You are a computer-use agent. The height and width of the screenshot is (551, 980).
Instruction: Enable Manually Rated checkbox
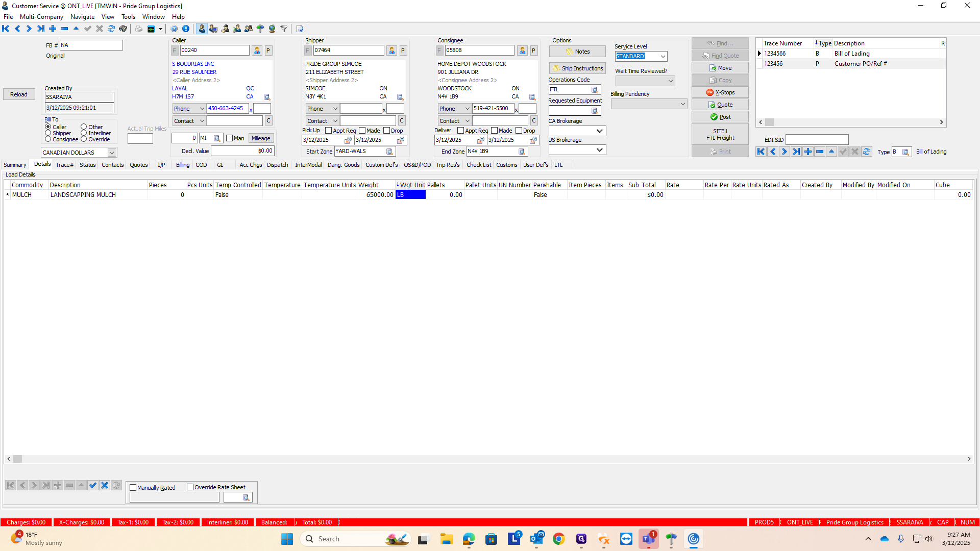(x=133, y=488)
